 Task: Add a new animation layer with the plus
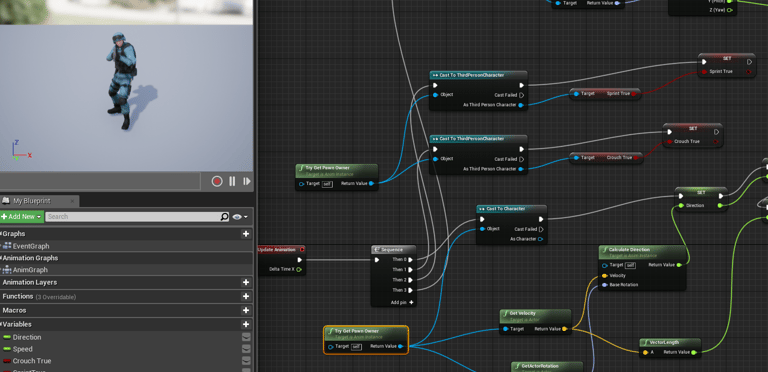pos(246,282)
